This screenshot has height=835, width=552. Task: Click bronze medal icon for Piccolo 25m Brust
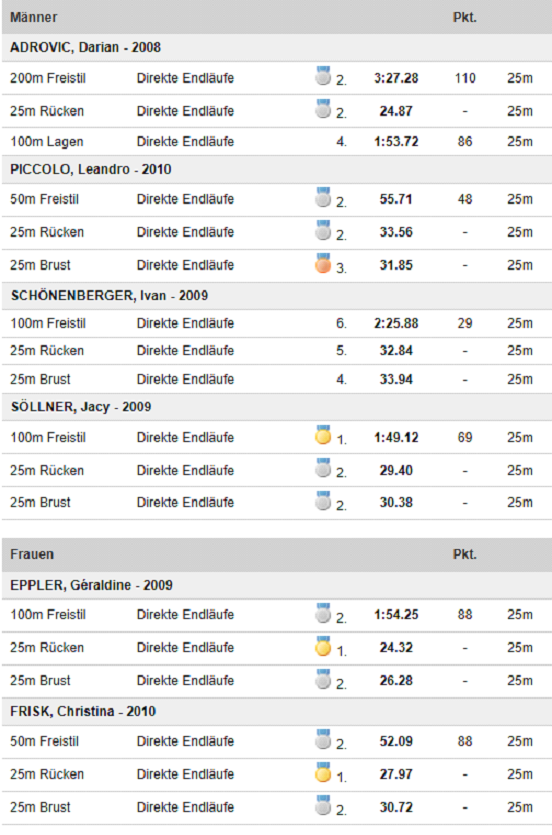click(323, 263)
